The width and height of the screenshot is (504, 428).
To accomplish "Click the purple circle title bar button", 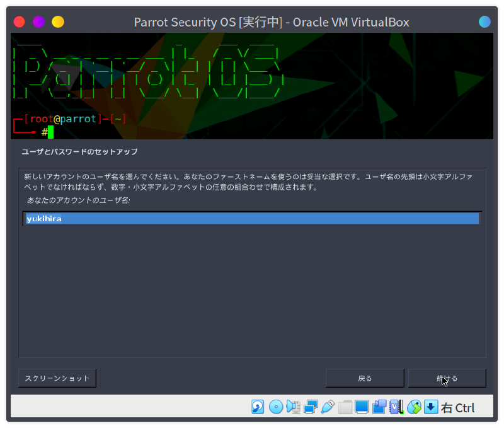I will click(38, 22).
